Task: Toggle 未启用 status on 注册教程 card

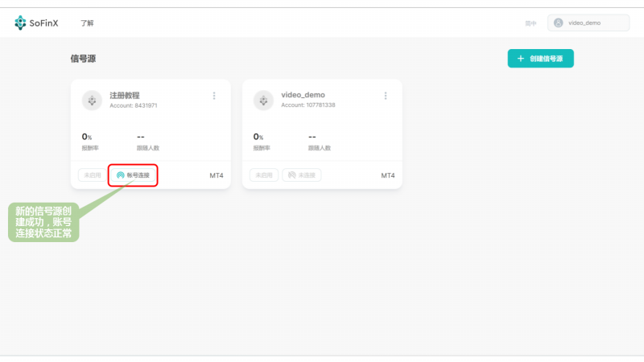Action: pos(91,175)
